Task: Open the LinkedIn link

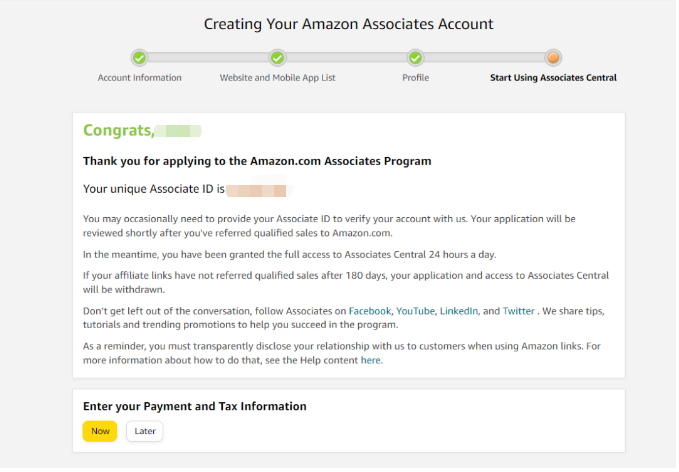Action: (x=459, y=312)
